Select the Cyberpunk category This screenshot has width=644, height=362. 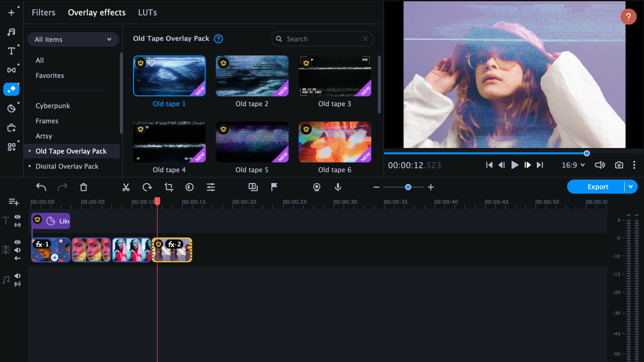[x=53, y=106]
